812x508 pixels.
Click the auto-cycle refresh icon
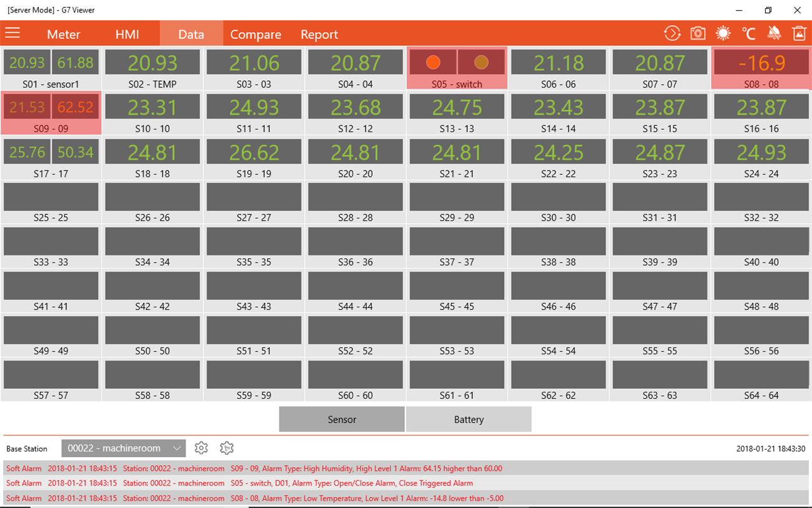672,33
